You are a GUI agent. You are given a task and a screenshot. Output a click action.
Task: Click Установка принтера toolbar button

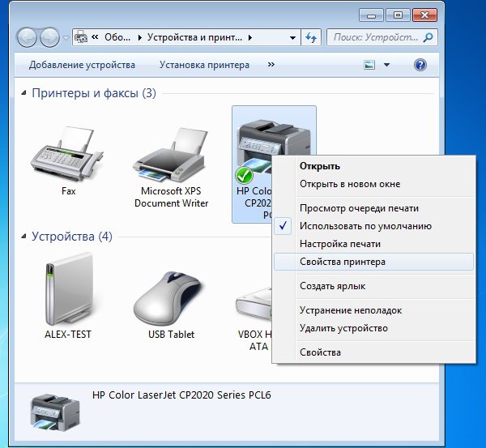click(204, 65)
